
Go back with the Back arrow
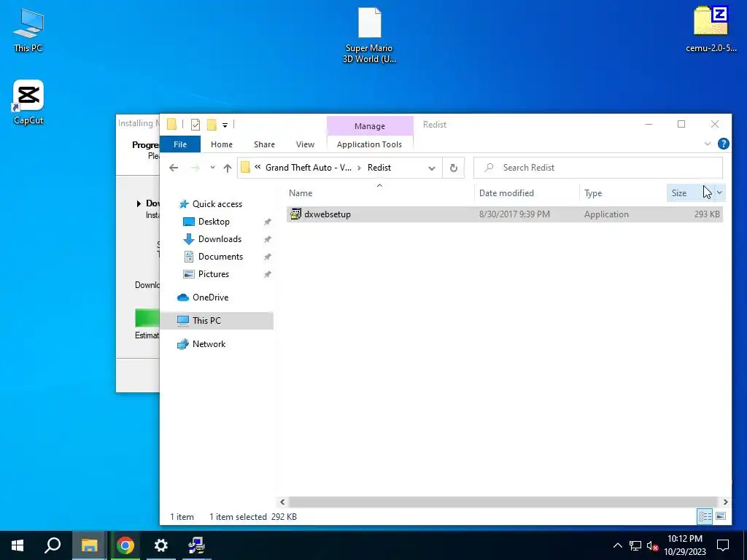click(174, 168)
